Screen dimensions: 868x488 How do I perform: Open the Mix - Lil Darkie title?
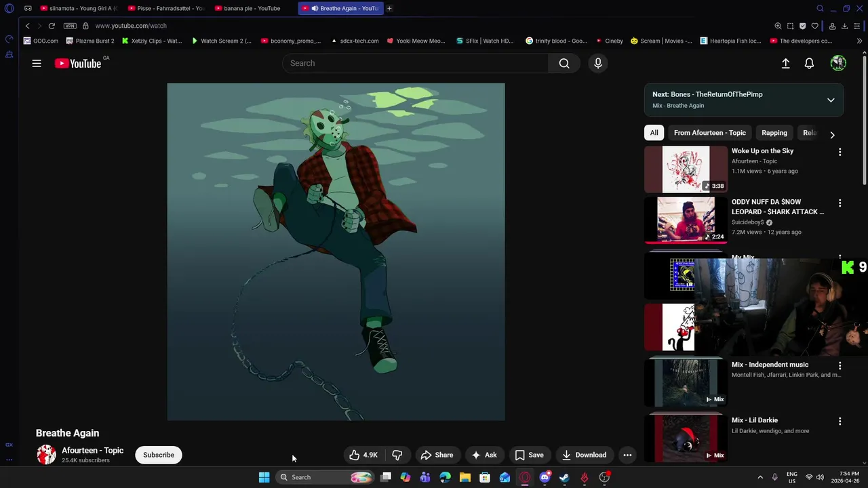[x=754, y=420]
